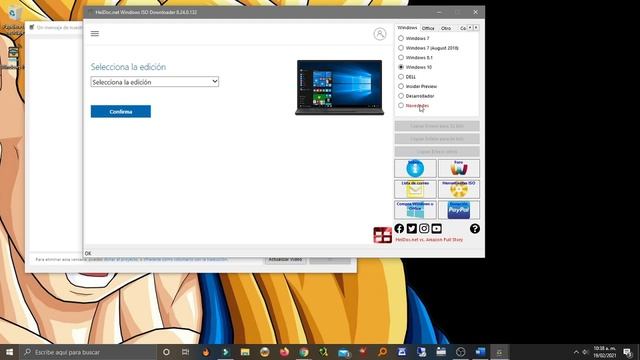This screenshot has width=640, height=360.
Task: Open Microsoft Word from the taskbar
Action: [x=480, y=352]
